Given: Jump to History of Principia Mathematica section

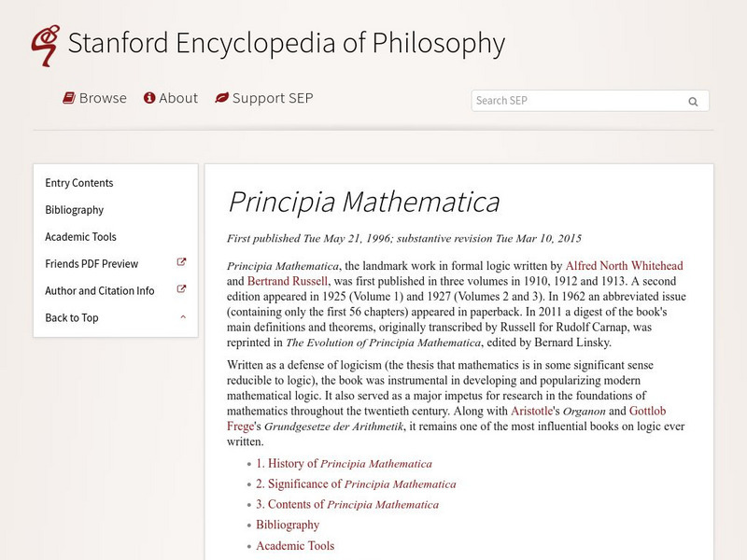Looking at the screenshot, I should [x=344, y=464].
